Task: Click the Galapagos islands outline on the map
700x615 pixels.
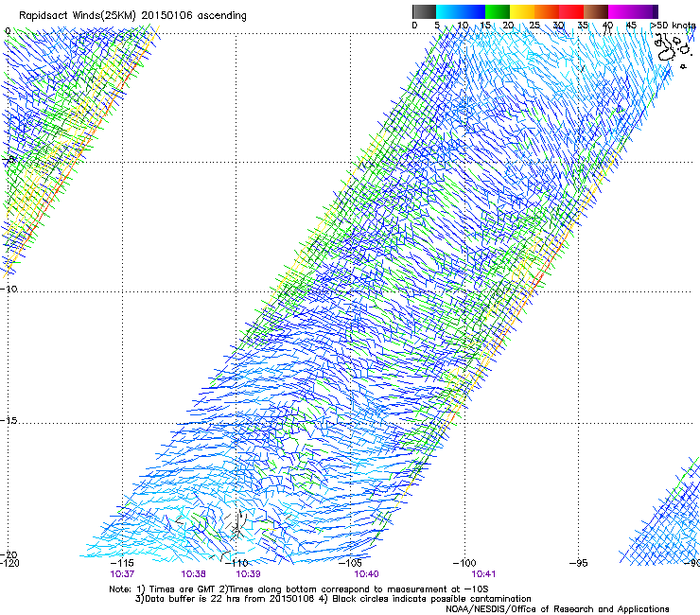Action: (674, 49)
